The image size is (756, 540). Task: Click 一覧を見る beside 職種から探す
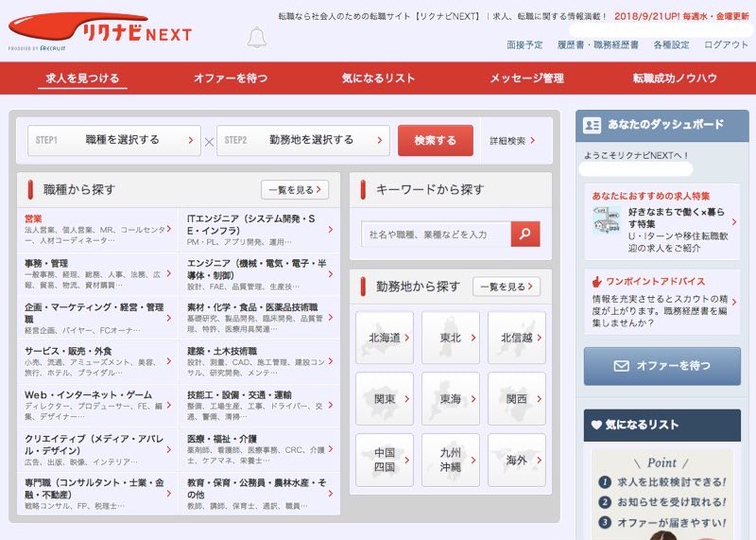295,190
